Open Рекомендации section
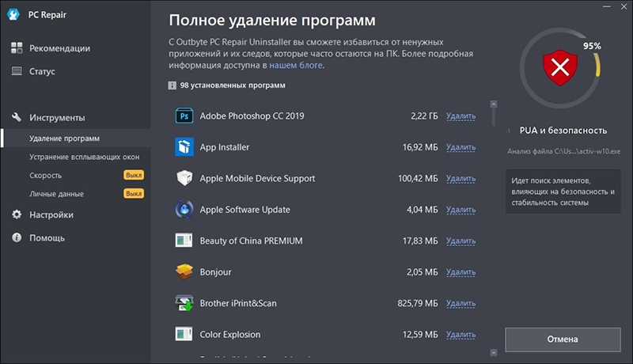This screenshot has height=364, width=633. click(59, 48)
